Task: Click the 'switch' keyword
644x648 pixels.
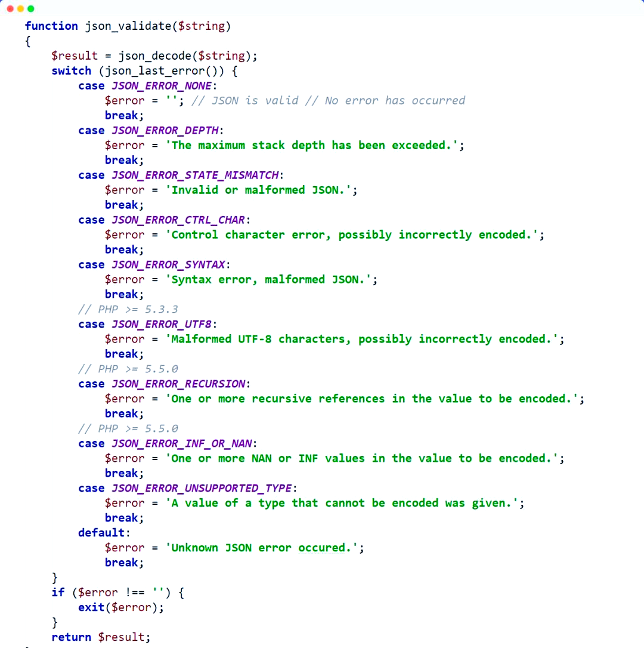Action: pyautogui.click(x=72, y=70)
